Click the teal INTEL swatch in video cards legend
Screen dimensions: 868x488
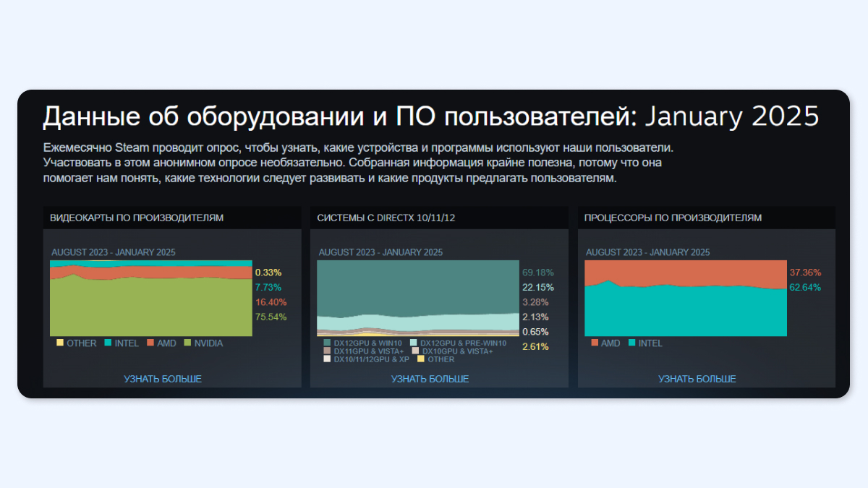pyautogui.click(x=108, y=343)
